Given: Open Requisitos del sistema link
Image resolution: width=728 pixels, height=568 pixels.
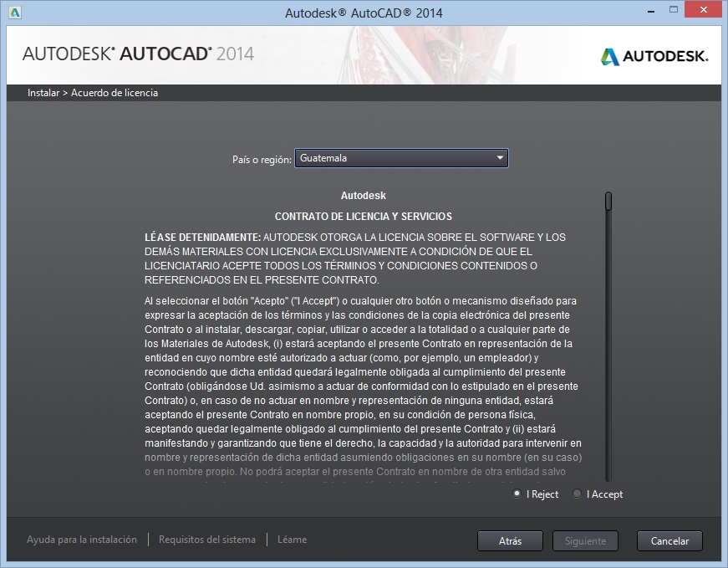Looking at the screenshot, I should click(207, 540).
